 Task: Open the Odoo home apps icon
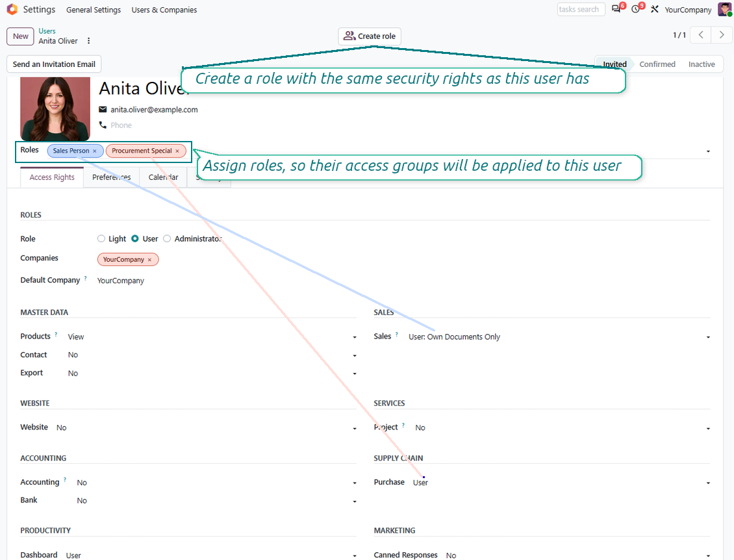click(x=12, y=9)
